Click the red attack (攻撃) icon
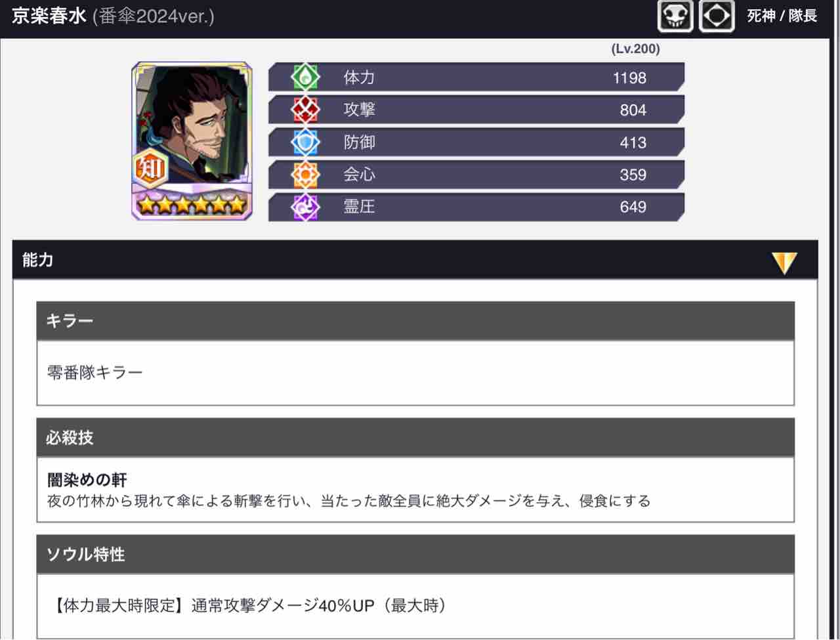Image resolution: width=840 pixels, height=640 pixels. (305, 110)
